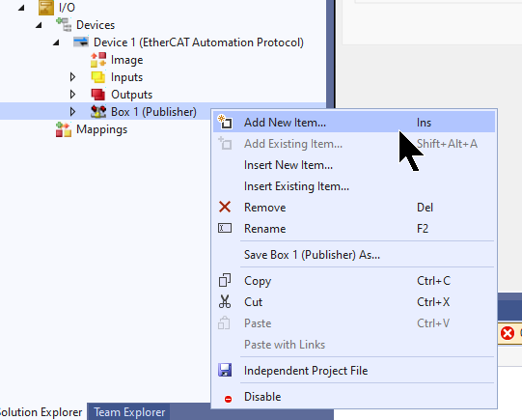Choose Insert New Item... menu entry
Image resolution: width=522 pixels, height=420 pixels.
pos(354,165)
